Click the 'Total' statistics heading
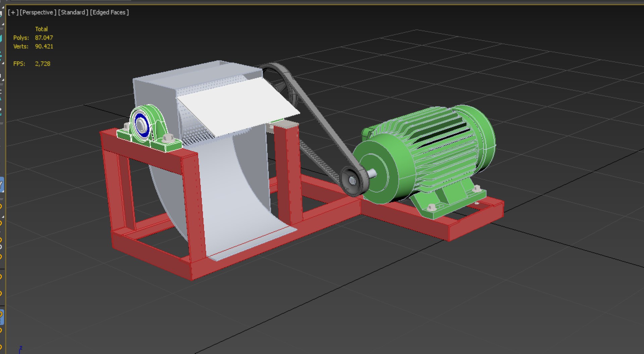The image size is (644, 354). tap(41, 29)
